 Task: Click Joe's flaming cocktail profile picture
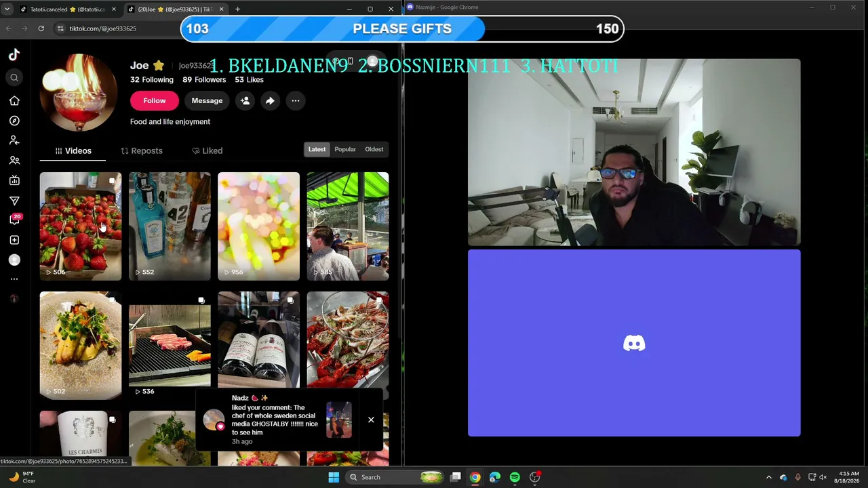79,93
